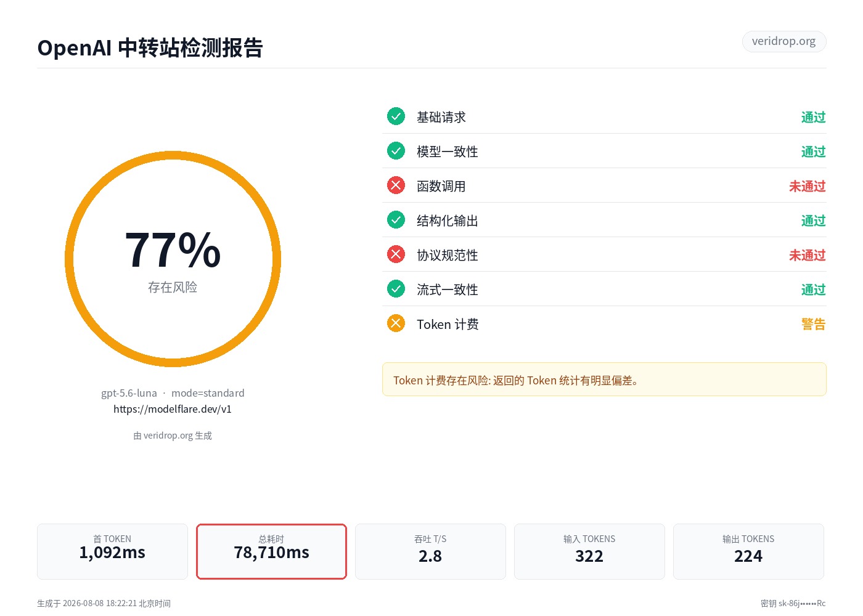Click the red cross icon beside 协议规范性
Image resolution: width=863 pixels, height=616 pixels.
click(x=396, y=254)
